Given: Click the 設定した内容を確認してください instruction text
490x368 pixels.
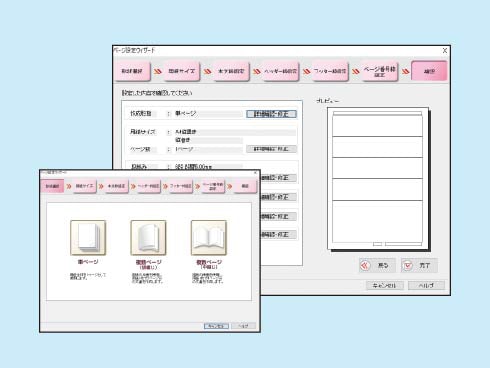Looking at the screenshot, I should [x=157, y=93].
